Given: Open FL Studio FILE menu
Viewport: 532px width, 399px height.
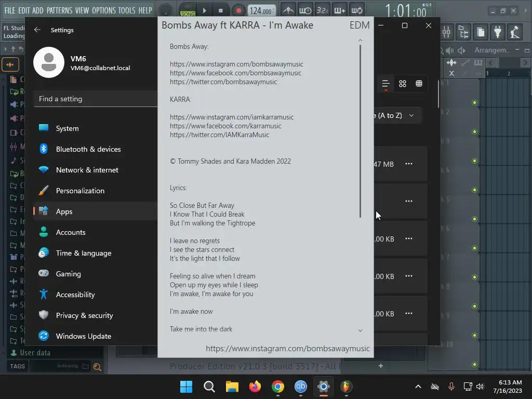Looking at the screenshot, I should pyautogui.click(x=10, y=10).
